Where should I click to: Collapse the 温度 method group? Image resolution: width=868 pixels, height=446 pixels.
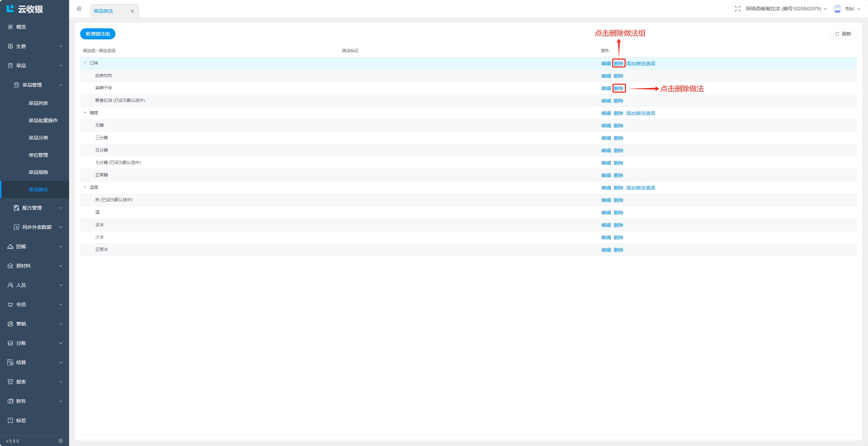(85, 187)
